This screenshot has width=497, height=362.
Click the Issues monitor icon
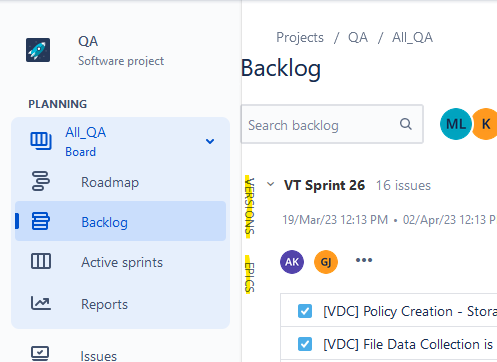click(40, 353)
